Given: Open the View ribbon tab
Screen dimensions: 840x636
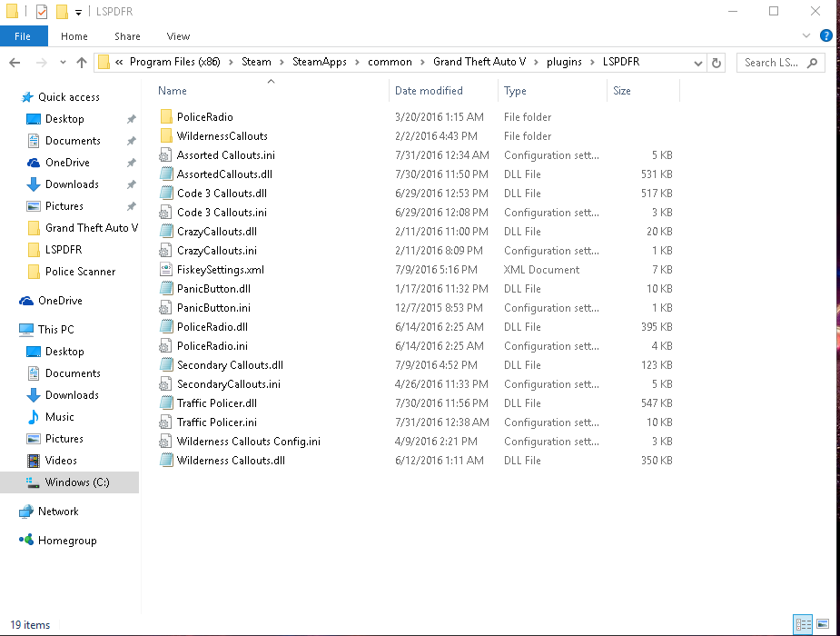Looking at the screenshot, I should click(x=178, y=36).
